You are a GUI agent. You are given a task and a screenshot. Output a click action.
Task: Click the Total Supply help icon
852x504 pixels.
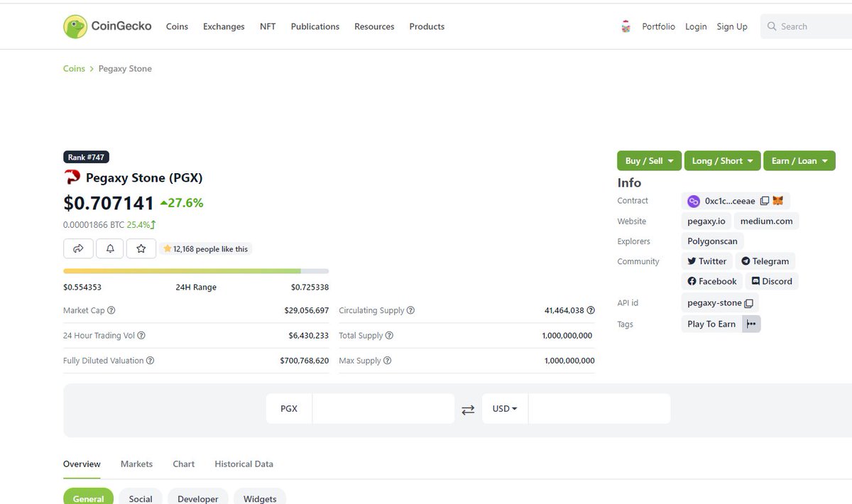pyautogui.click(x=388, y=336)
